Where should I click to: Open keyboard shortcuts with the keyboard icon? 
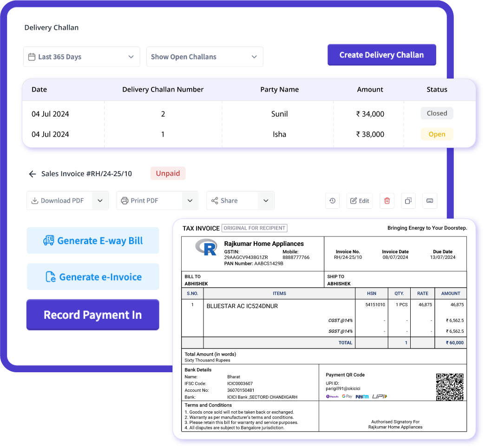(x=430, y=200)
